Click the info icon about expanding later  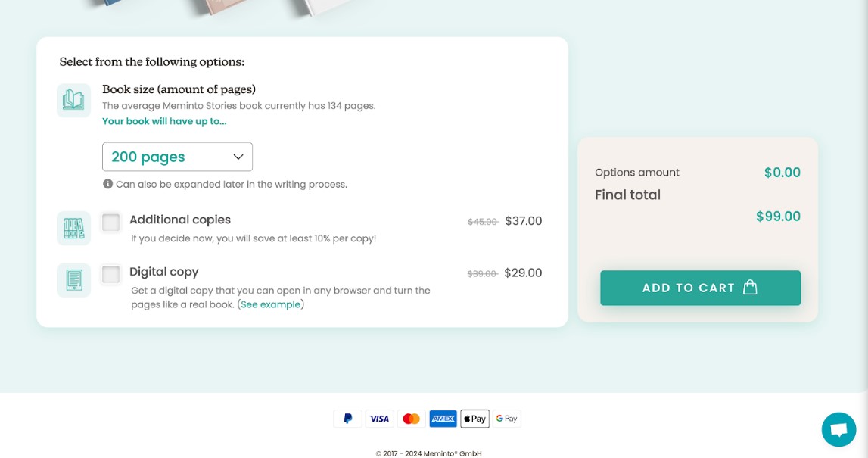click(x=108, y=184)
